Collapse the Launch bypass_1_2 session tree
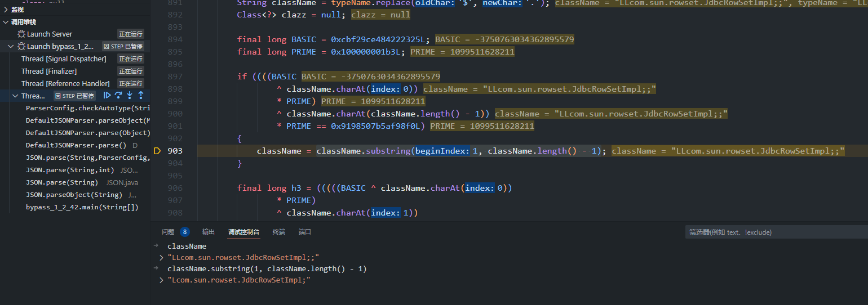Viewport: 868px width, 305px height. click(11, 47)
